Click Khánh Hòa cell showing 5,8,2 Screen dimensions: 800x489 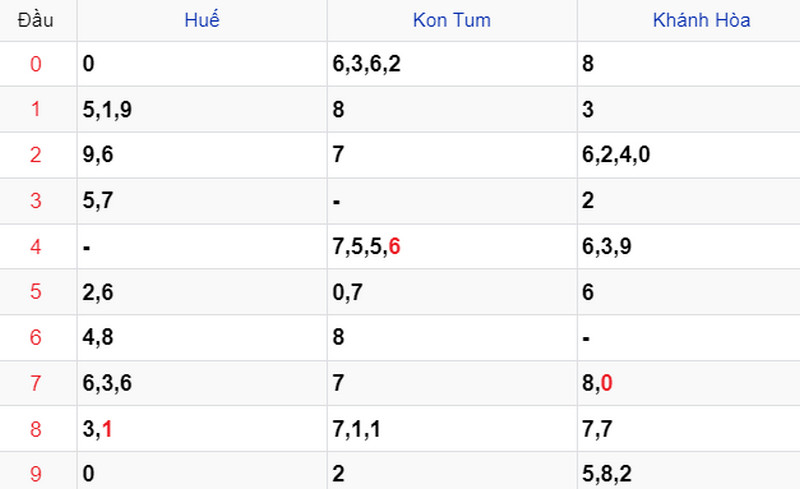[x=608, y=474]
